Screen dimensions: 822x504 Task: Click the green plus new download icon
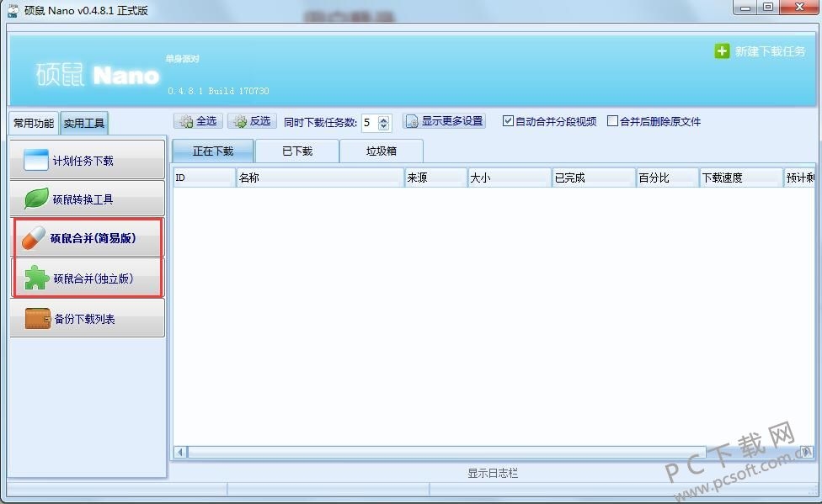[722, 50]
